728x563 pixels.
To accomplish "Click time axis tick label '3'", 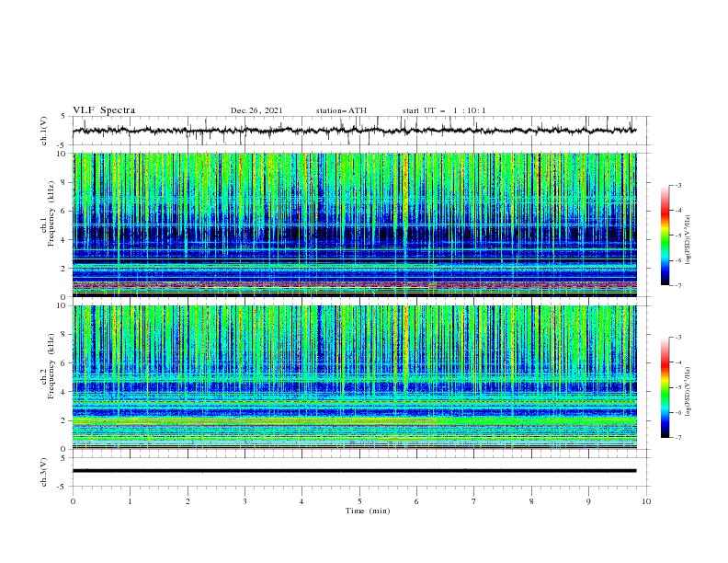I will click(245, 501).
